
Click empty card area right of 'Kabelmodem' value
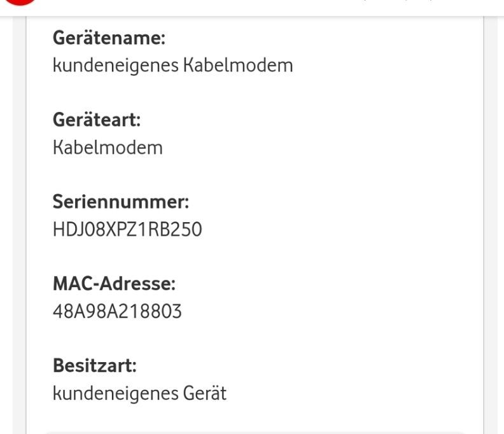[318, 148]
